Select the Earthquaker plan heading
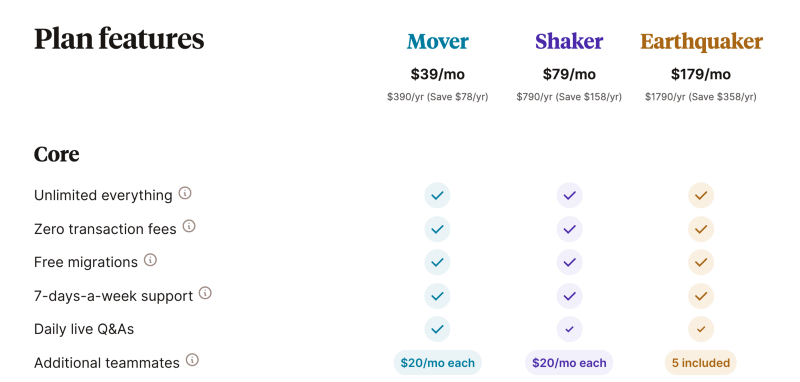Image resolution: width=800 pixels, height=382 pixels. (x=702, y=42)
